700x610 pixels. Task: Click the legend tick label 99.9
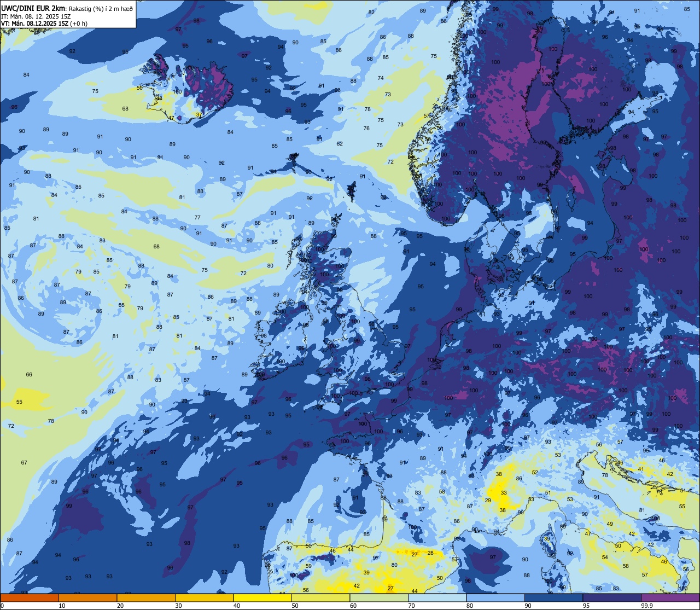click(646, 606)
